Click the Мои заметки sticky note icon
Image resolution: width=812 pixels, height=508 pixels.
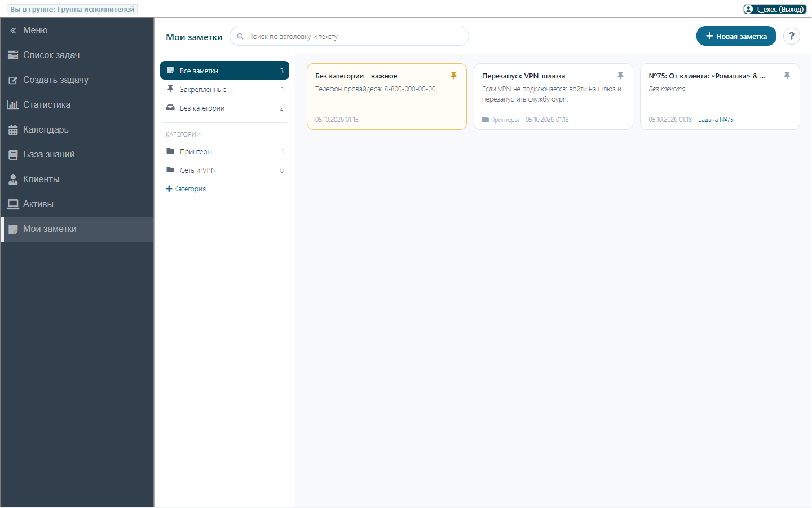(13, 229)
